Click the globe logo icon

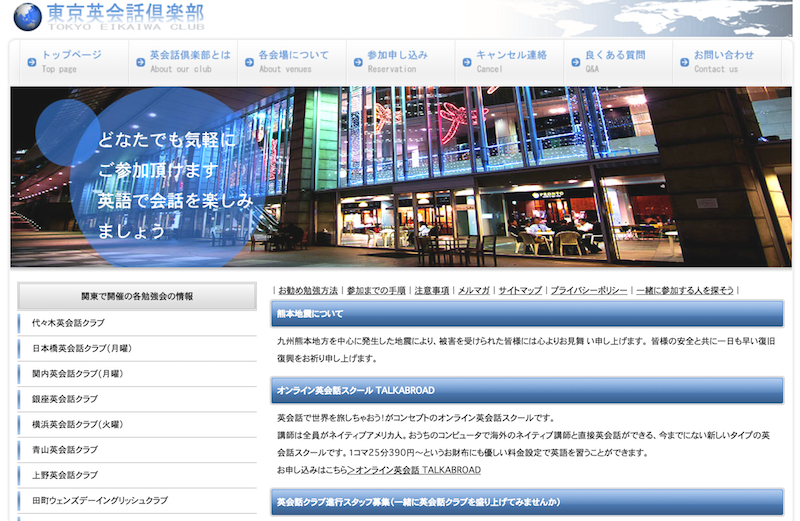point(28,16)
